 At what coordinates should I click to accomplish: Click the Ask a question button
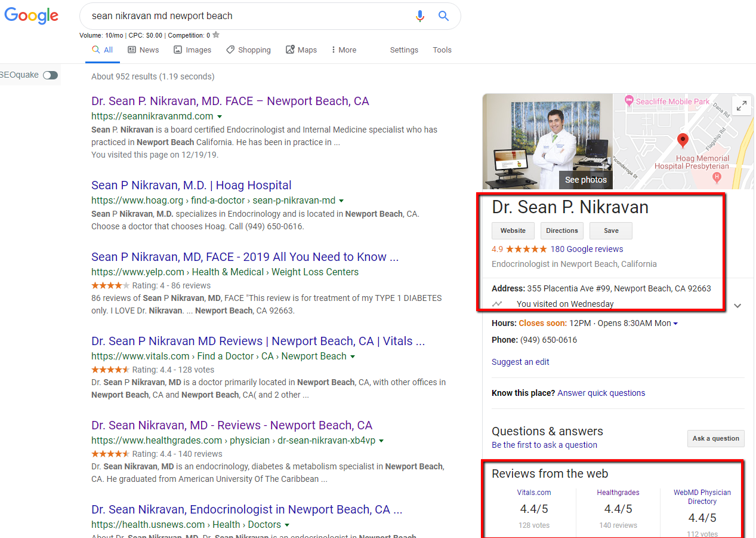[x=716, y=438]
